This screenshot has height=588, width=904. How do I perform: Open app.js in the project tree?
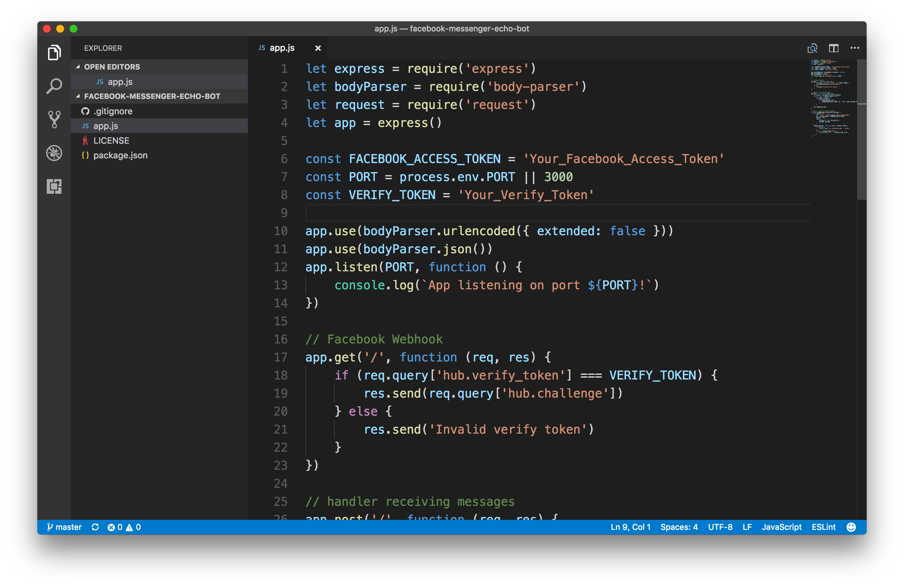pyautogui.click(x=159, y=126)
